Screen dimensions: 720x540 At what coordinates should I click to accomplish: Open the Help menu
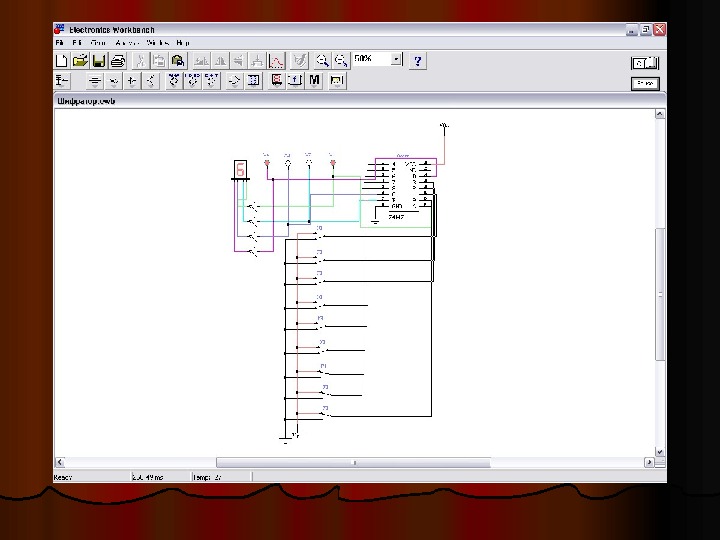tap(182, 43)
